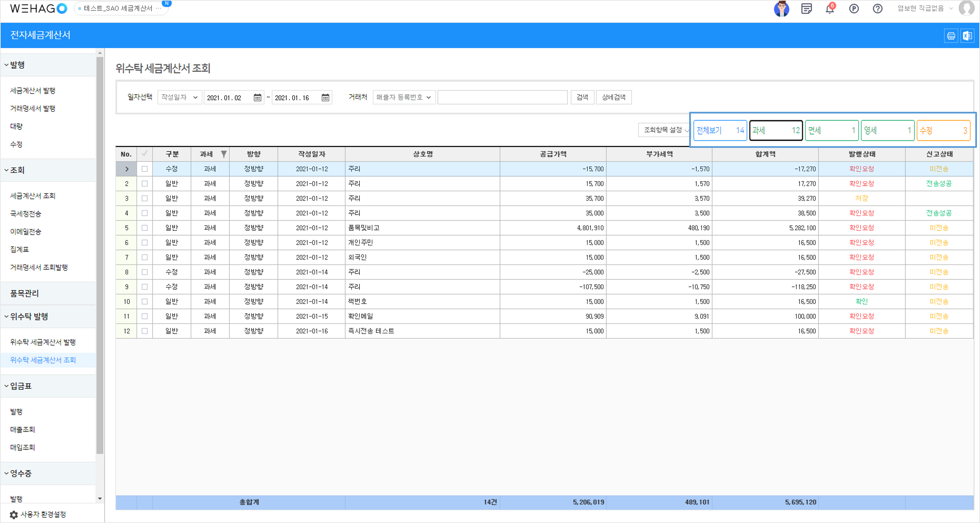Open 국세청전송 in sidebar
Viewport: 980px width, 523px height.
click(26, 214)
